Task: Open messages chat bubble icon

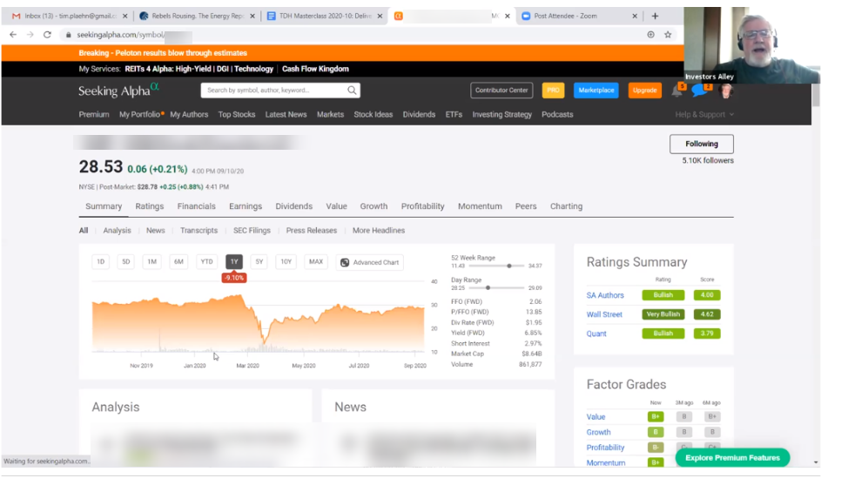Action: click(700, 91)
